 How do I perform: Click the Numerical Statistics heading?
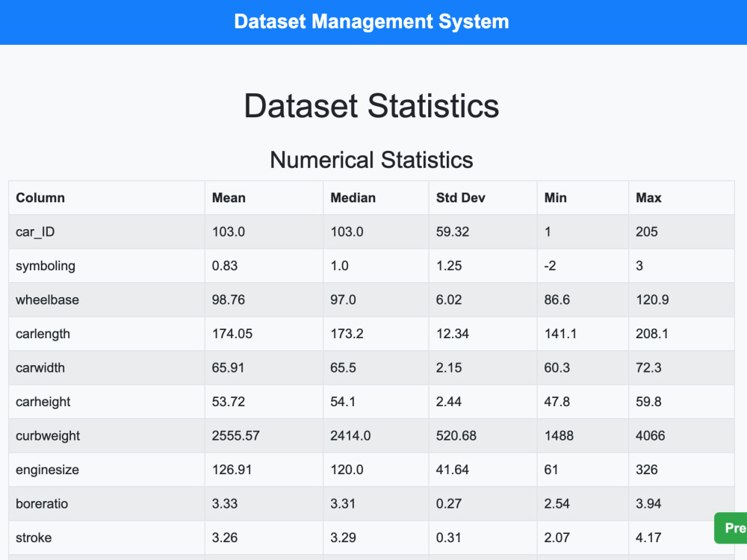[371, 160]
